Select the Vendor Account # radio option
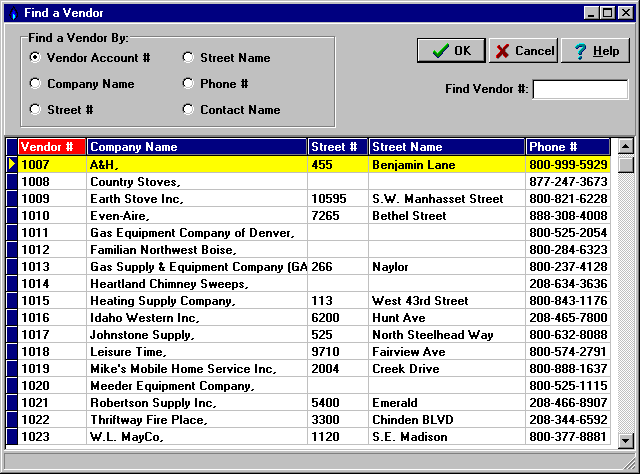 tap(36, 58)
